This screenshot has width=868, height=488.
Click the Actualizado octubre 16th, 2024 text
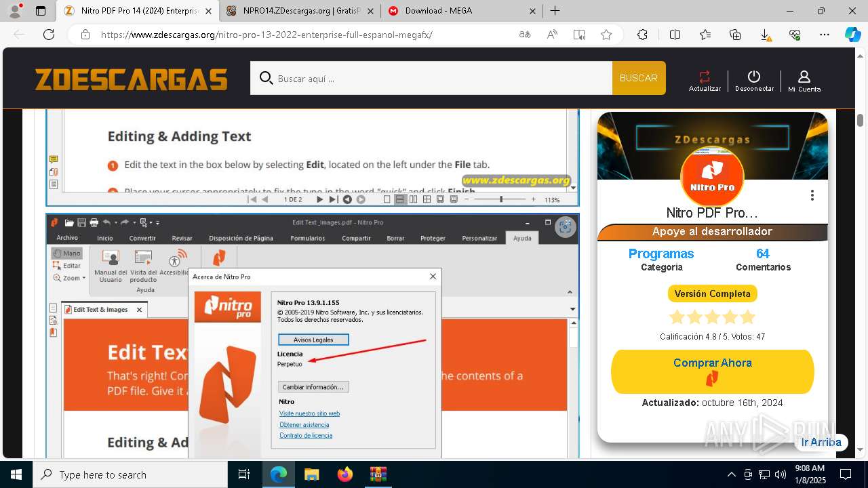[712, 403]
